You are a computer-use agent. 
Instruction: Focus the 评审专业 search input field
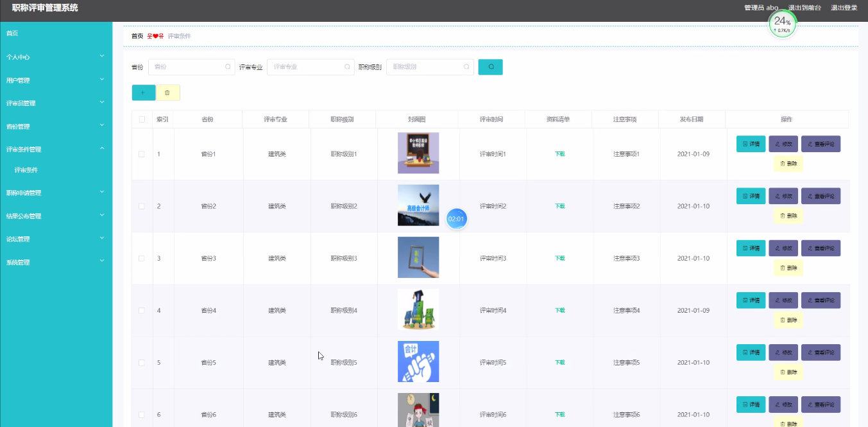click(311, 67)
